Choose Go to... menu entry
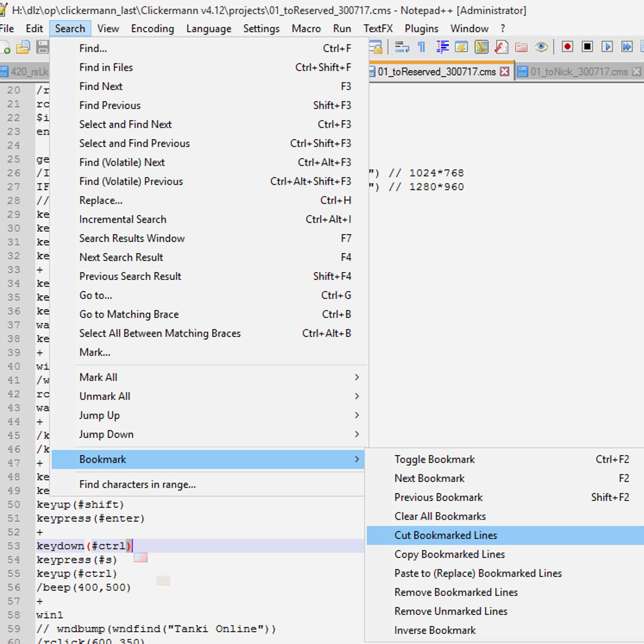This screenshot has height=644, width=644. (208, 295)
